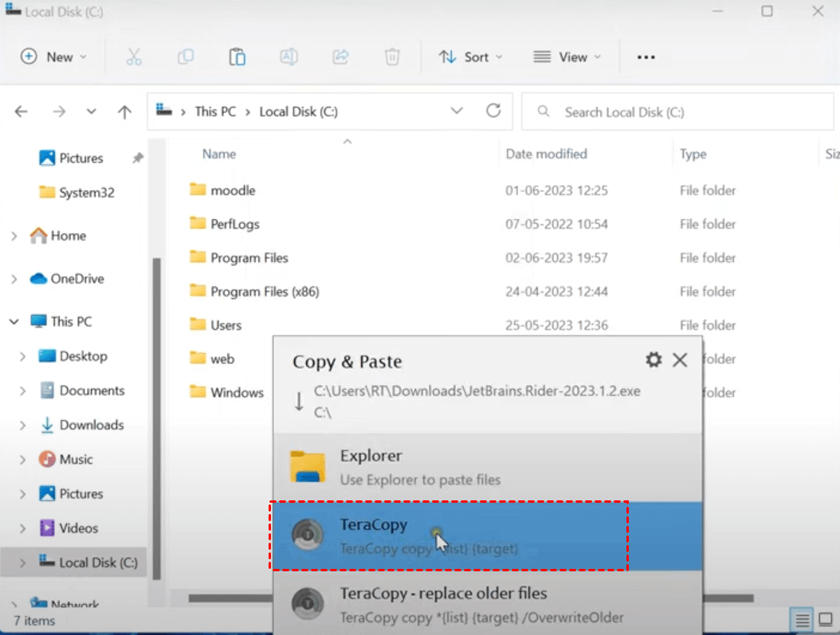Expand the Desktop tree node

coord(22,356)
